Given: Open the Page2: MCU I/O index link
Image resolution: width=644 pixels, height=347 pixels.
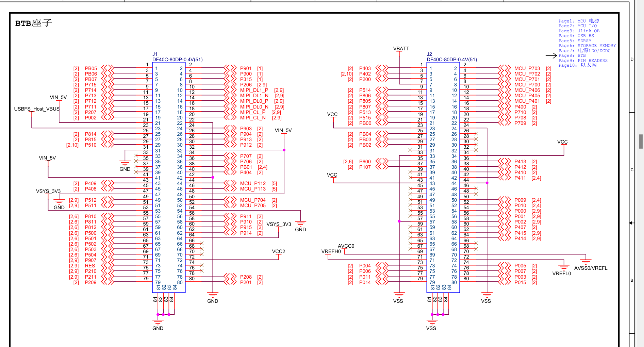Looking at the screenshot, I should tap(577, 26).
